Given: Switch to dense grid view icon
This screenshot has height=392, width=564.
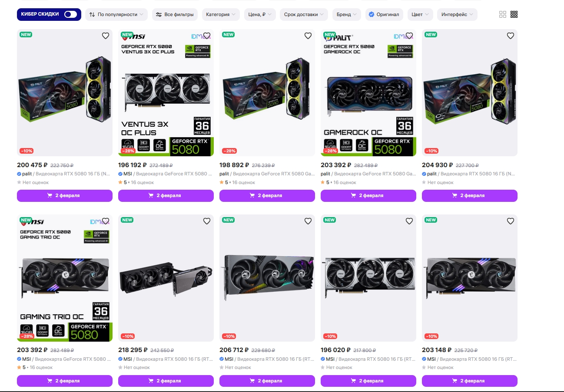Looking at the screenshot, I should (x=514, y=14).
